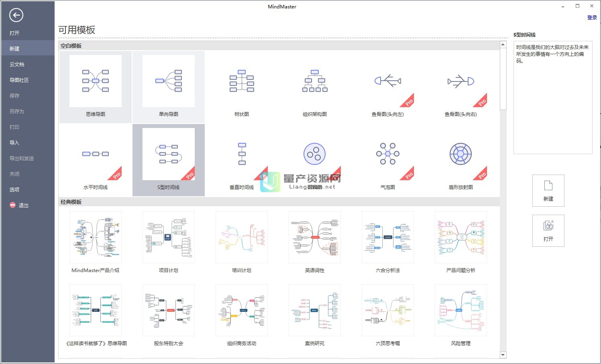Select the 思维导图 blank template
The image size is (601, 364).
[x=96, y=87]
